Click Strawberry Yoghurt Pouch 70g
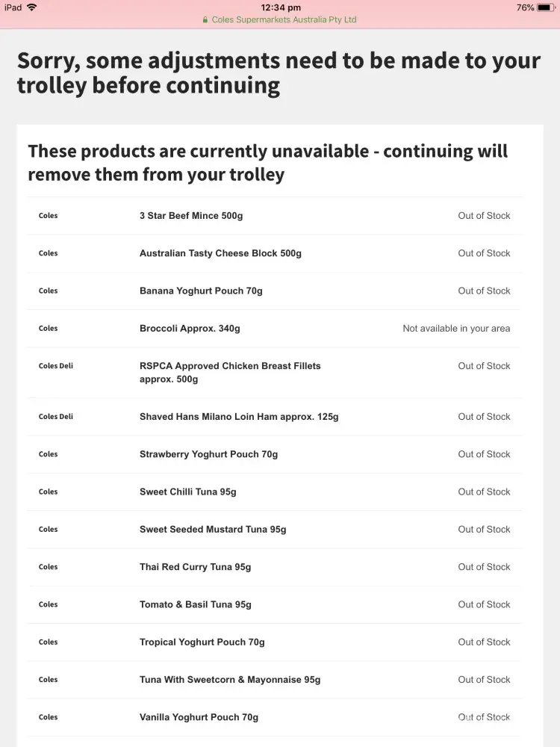 pyautogui.click(x=208, y=454)
